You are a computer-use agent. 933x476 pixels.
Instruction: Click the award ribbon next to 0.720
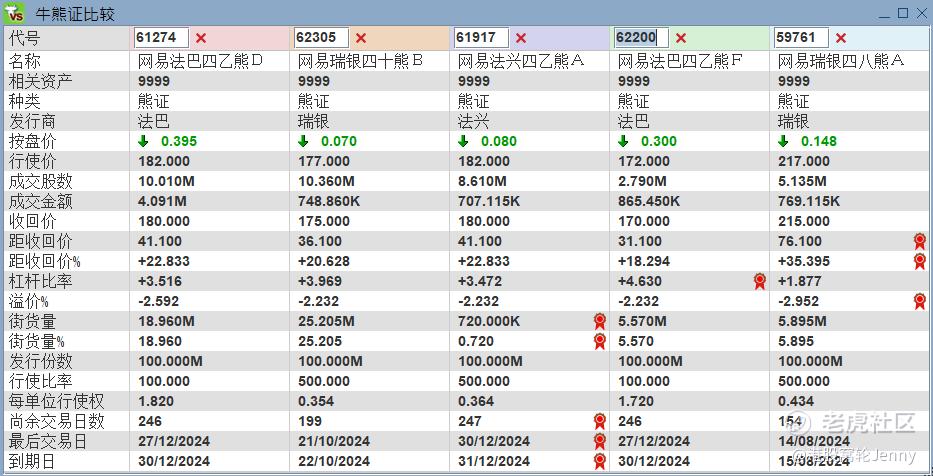click(600, 341)
